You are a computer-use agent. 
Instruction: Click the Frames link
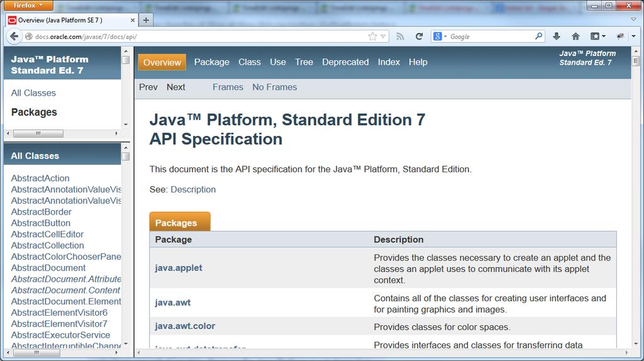[228, 87]
